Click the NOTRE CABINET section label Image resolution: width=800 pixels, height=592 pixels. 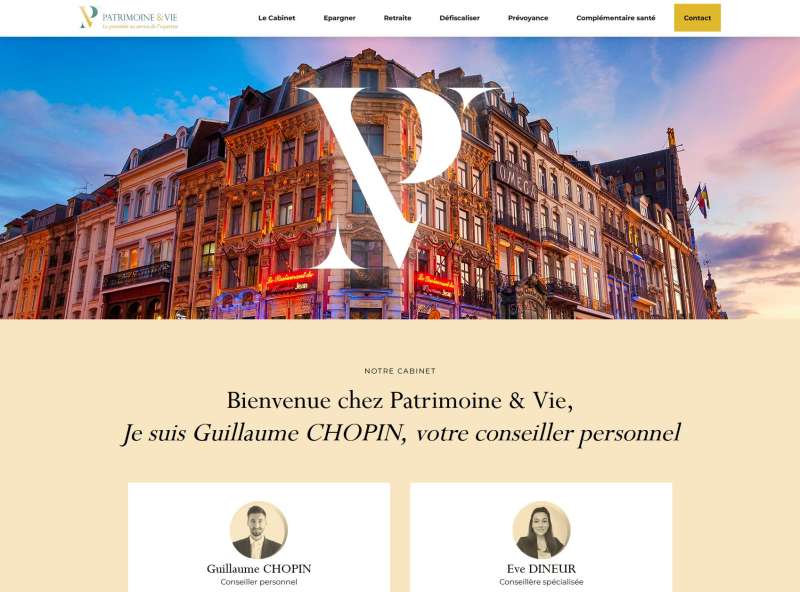click(x=400, y=371)
